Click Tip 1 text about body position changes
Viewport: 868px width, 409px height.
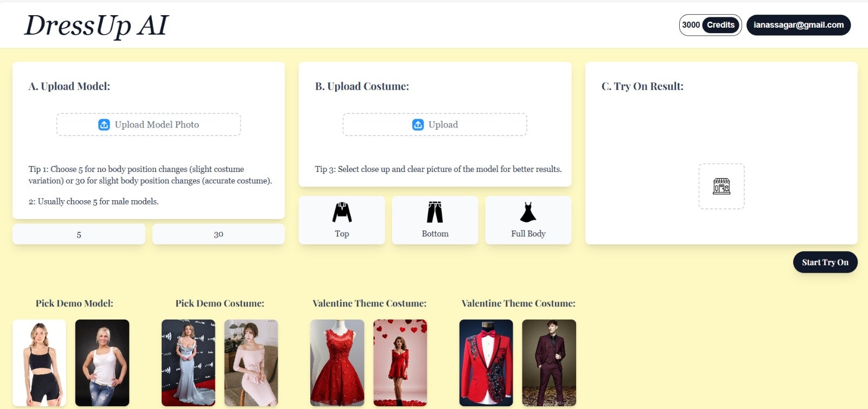150,175
